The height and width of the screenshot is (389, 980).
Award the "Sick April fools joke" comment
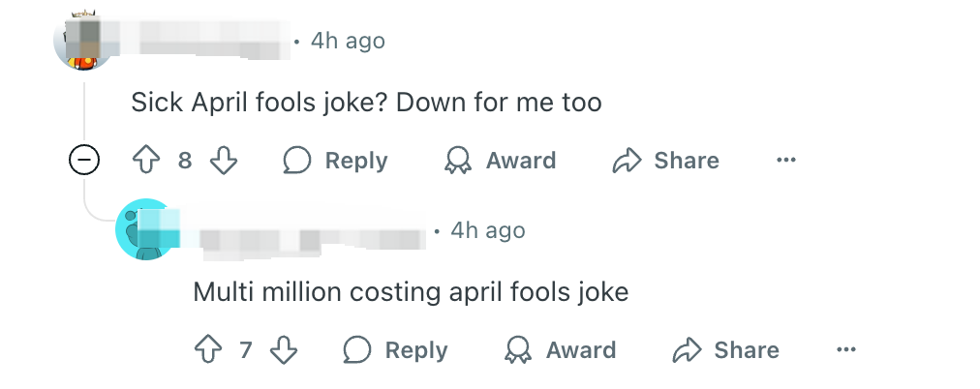500,161
